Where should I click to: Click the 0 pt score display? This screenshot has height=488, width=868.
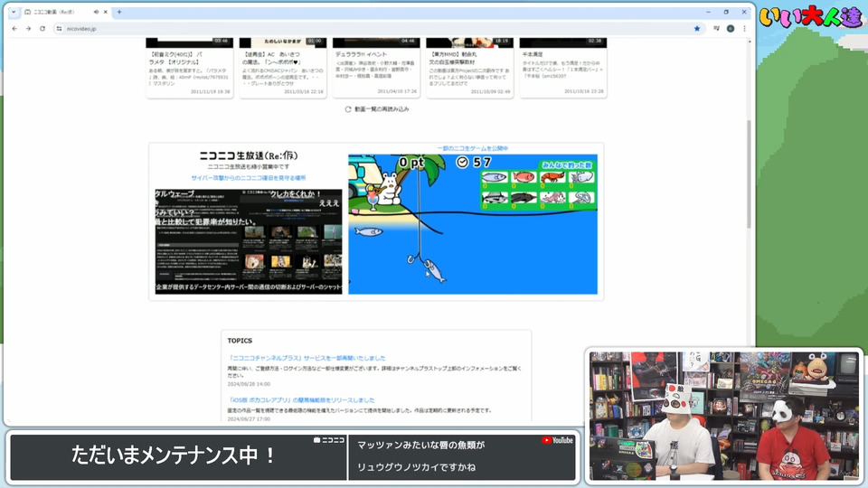pyautogui.click(x=411, y=162)
